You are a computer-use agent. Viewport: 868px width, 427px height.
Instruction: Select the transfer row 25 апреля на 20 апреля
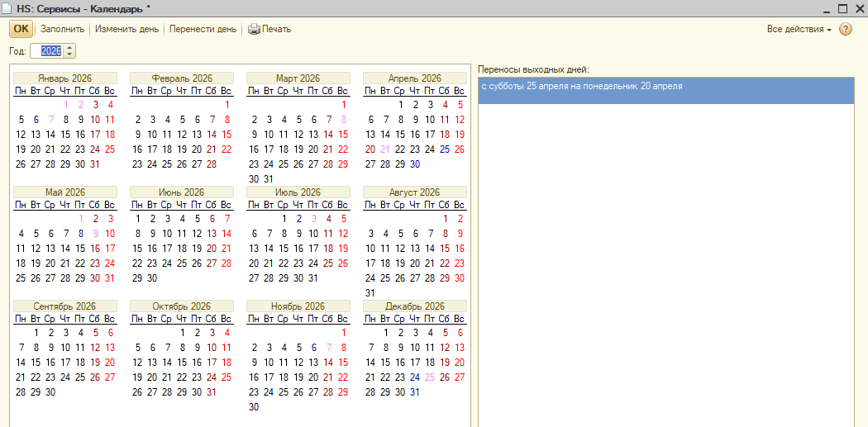tap(665, 90)
